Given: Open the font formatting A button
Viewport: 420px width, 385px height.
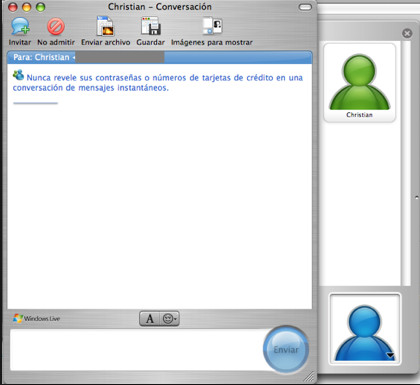Looking at the screenshot, I should coord(150,319).
